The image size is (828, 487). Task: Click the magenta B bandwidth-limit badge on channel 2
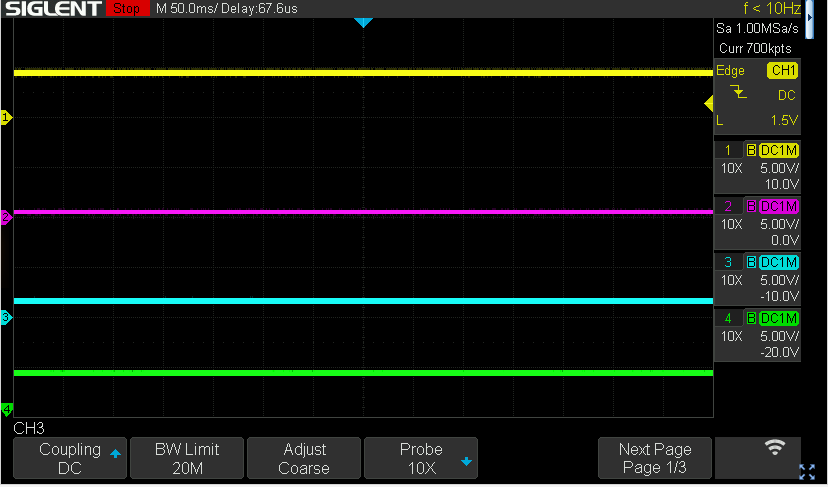pyautogui.click(x=751, y=207)
